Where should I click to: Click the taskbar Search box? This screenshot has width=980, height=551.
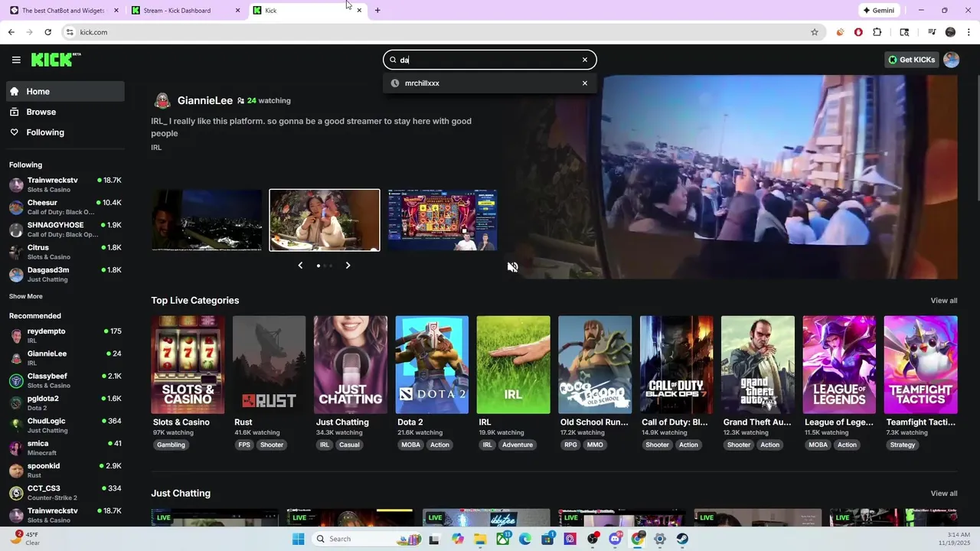[368, 539]
